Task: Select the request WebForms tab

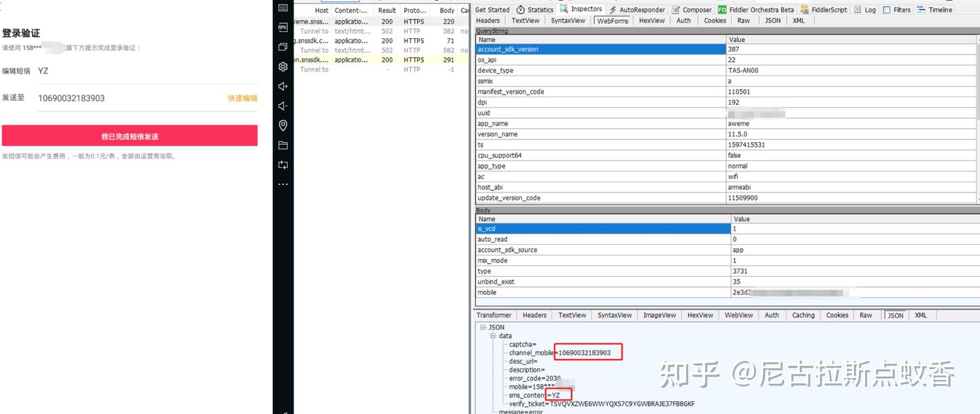Action: pos(612,20)
